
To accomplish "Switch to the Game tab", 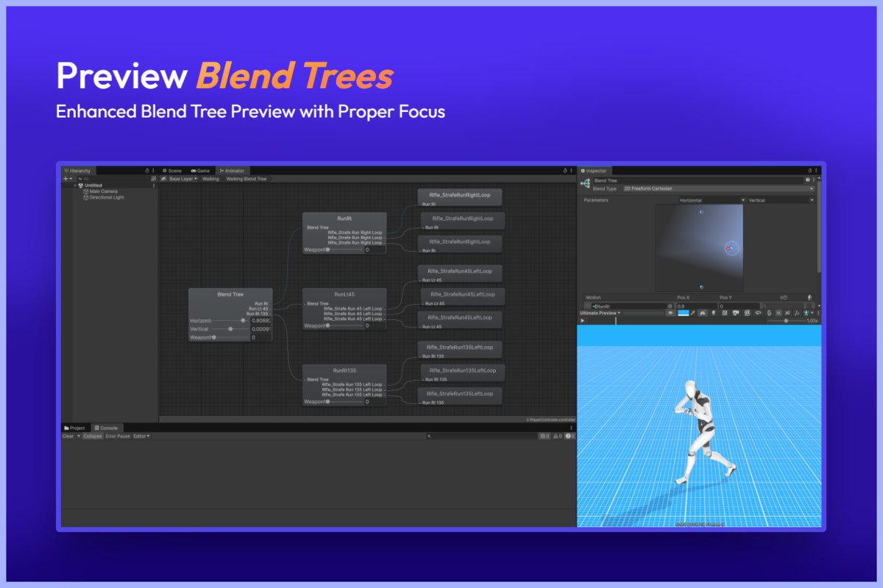I will pos(201,171).
